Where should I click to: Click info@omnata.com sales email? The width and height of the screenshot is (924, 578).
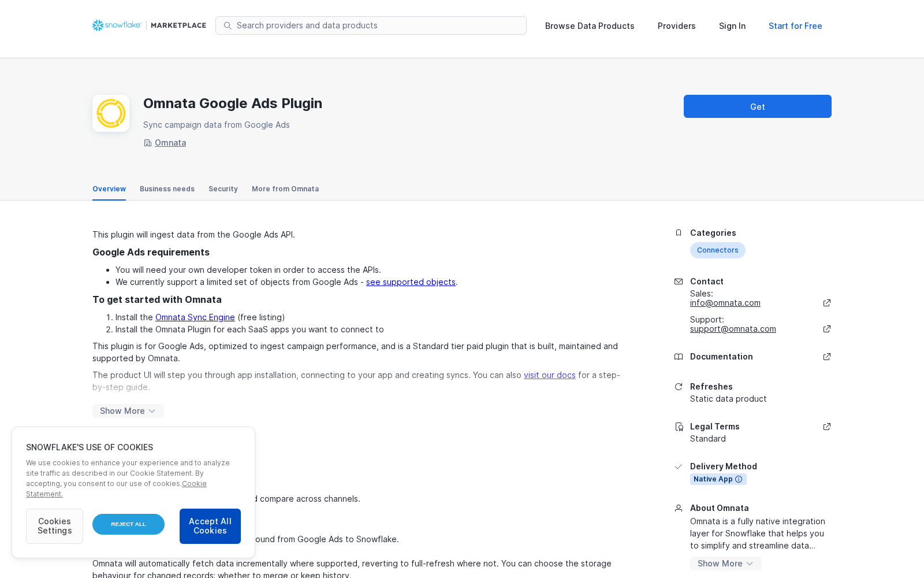(725, 303)
